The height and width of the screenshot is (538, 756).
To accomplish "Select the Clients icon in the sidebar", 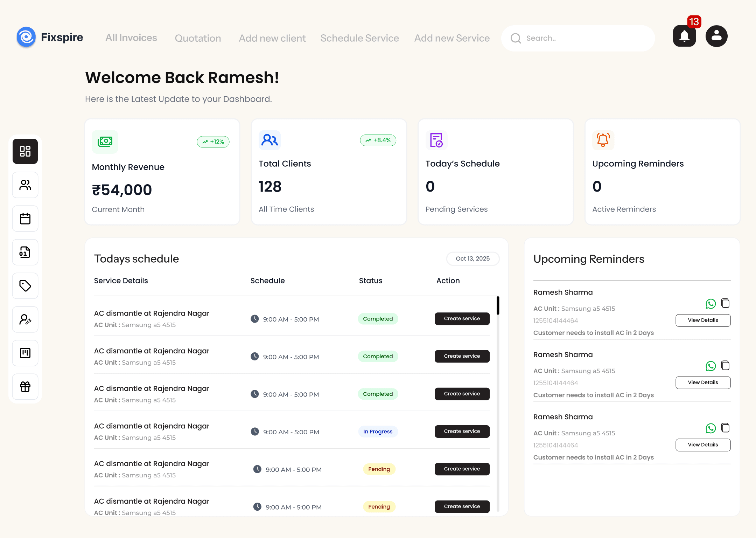I will (x=25, y=185).
